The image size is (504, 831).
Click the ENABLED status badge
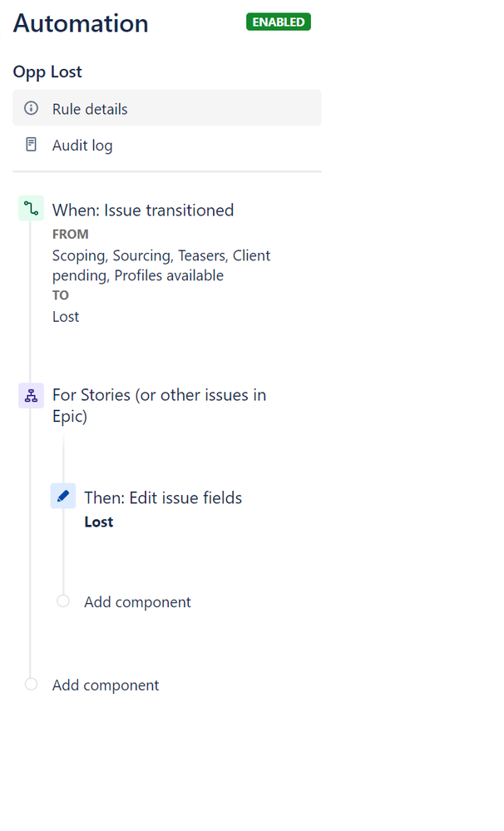click(279, 22)
